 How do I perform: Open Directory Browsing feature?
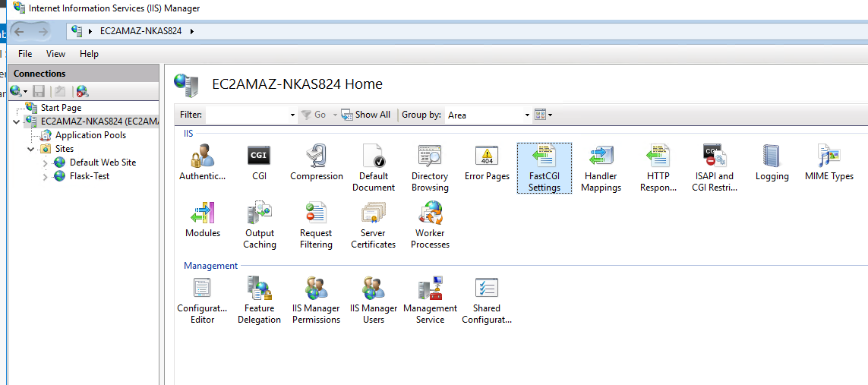(430, 168)
